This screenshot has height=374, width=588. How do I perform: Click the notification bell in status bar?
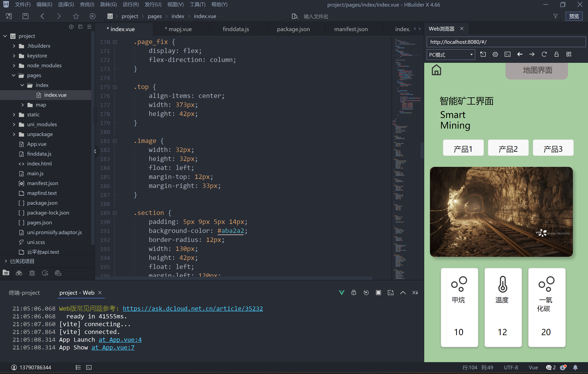pyautogui.click(x=575, y=367)
